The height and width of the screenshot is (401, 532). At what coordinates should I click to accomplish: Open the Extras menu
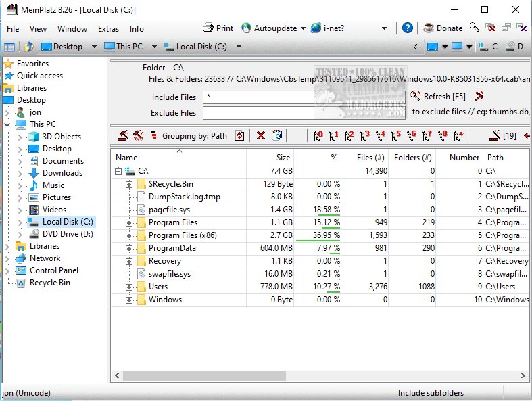108,29
